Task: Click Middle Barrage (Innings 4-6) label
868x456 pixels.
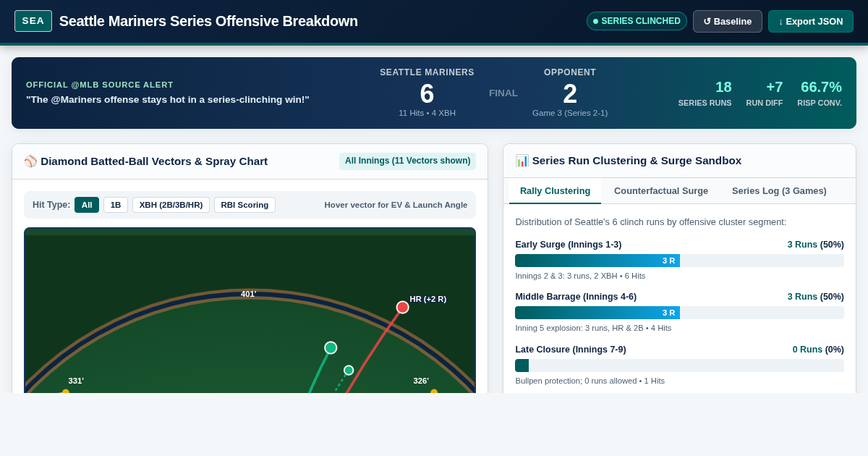Action: click(x=576, y=297)
